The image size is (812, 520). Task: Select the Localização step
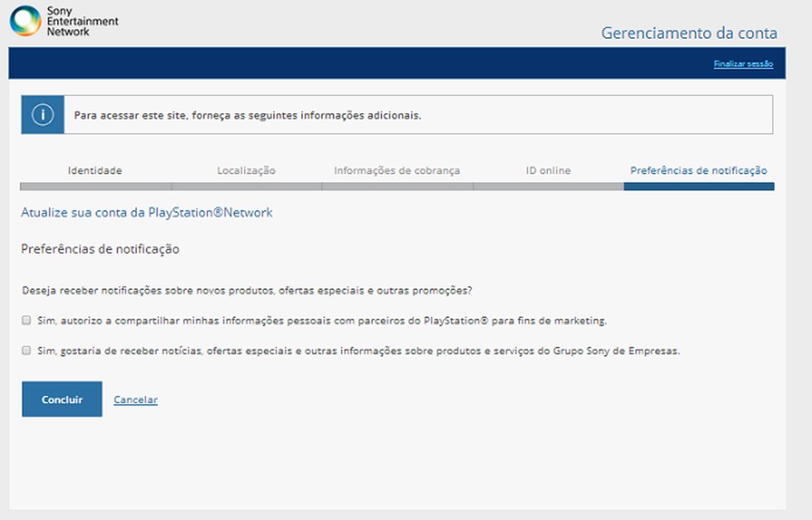point(245,170)
